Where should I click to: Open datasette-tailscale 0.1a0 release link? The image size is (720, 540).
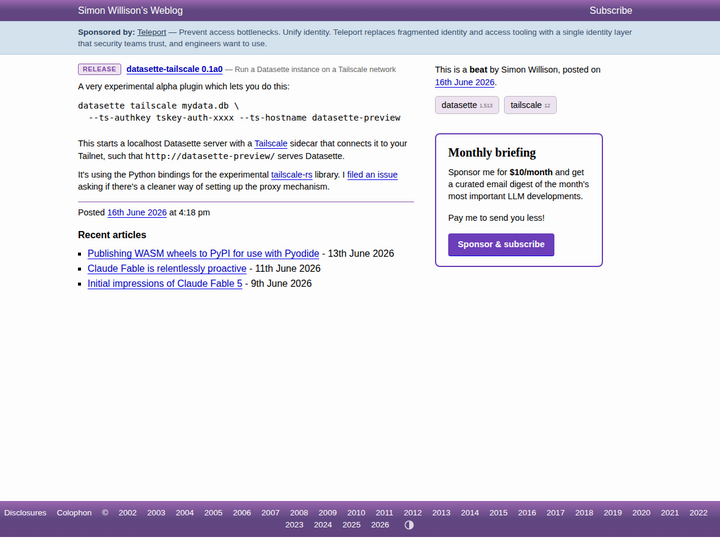tap(174, 69)
